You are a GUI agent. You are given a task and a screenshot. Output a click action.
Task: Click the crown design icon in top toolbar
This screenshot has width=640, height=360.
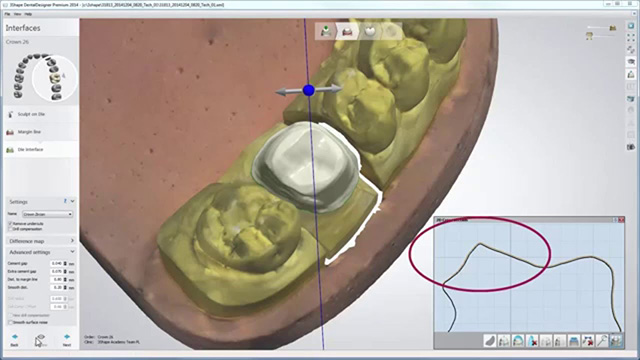click(370, 31)
